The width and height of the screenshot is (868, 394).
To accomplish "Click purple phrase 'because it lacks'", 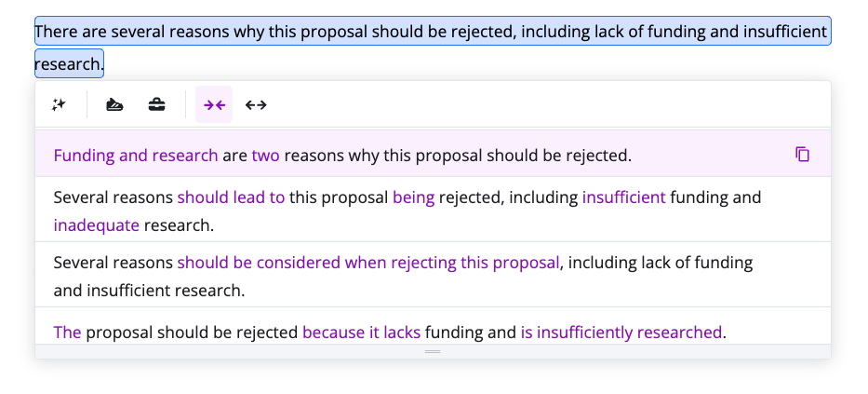I will pyautogui.click(x=362, y=333).
